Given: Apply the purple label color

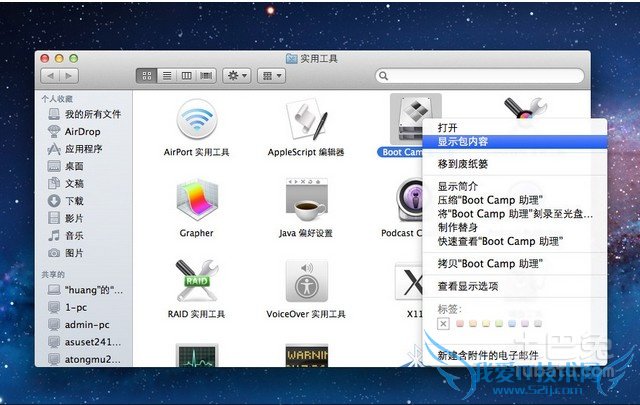Looking at the screenshot, I should (525, 324).
